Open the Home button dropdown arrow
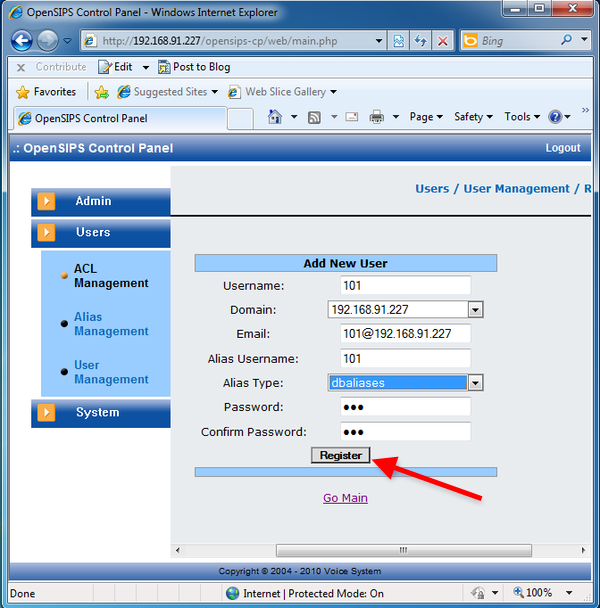 294,117
